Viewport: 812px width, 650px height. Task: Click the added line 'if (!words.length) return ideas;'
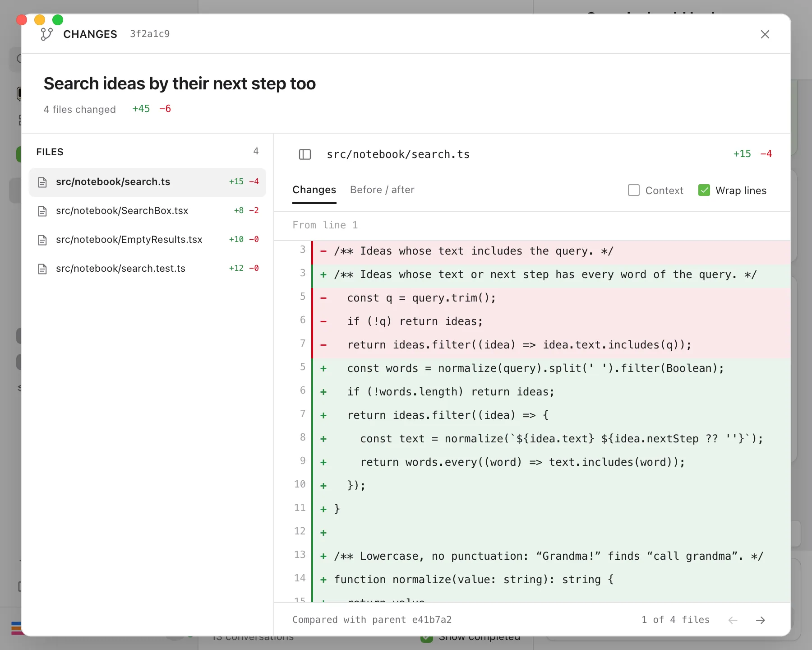pos(532,392)
